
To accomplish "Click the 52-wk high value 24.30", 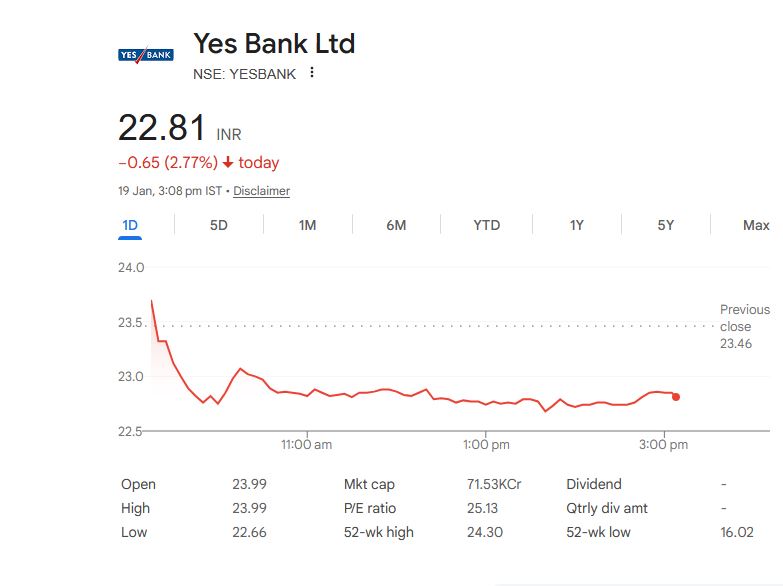I will coord(484,532).
